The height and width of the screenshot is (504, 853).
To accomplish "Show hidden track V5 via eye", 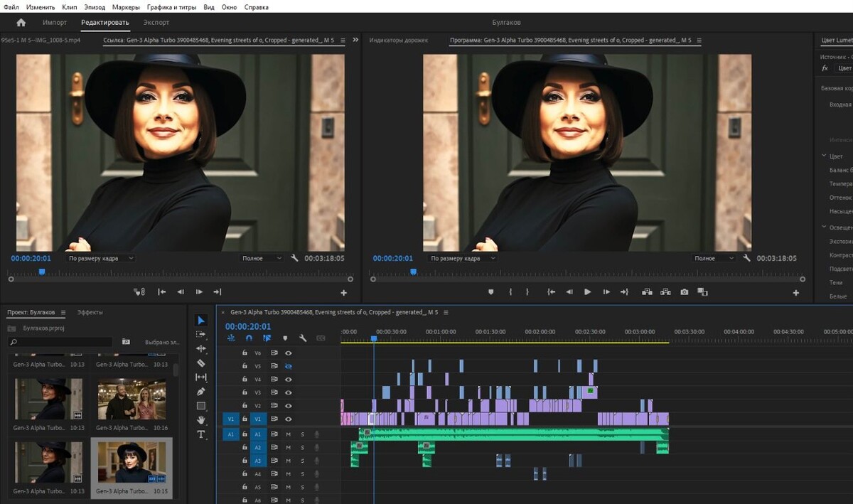I will coord(289,366).
